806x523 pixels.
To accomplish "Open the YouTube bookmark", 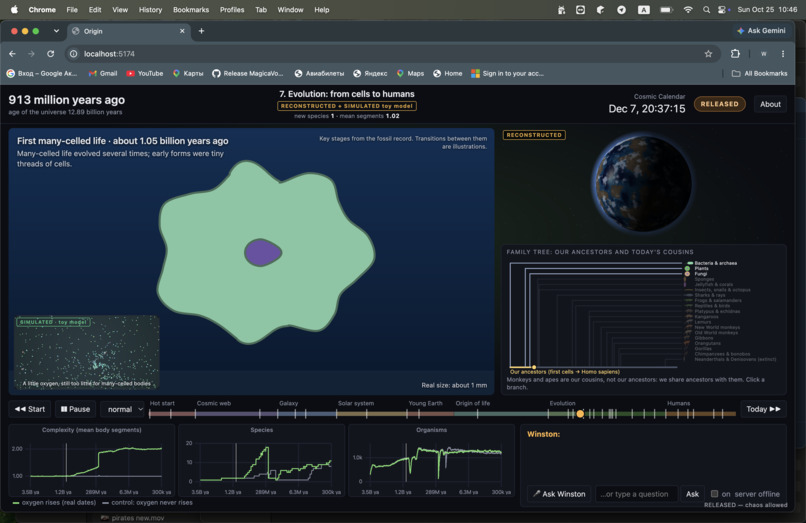I will (144, 74).
